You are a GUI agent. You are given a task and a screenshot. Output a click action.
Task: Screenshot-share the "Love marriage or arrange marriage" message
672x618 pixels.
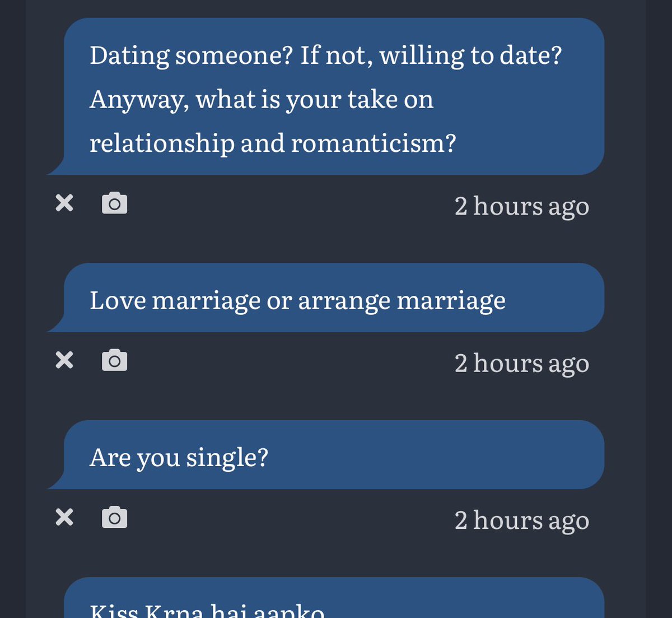point(114,360)
